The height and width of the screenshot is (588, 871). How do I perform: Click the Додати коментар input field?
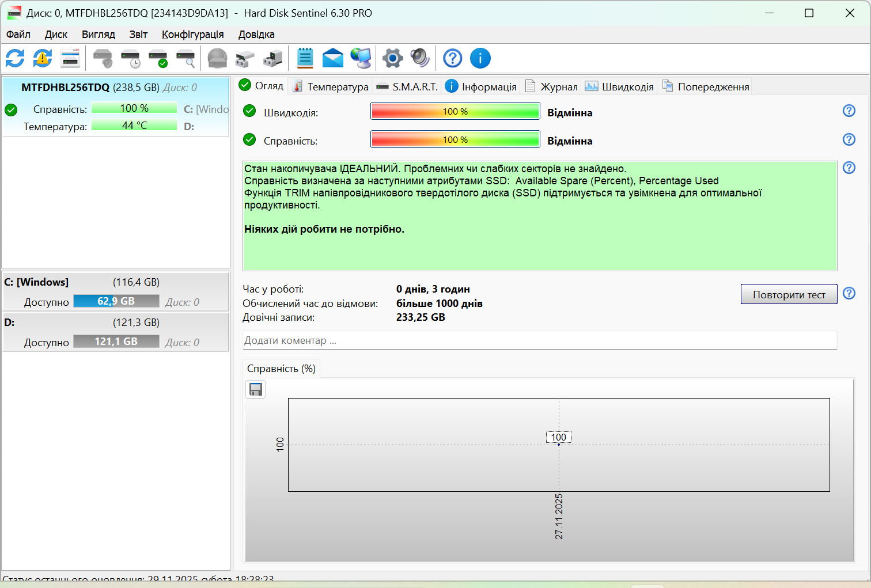click(540, 340)
